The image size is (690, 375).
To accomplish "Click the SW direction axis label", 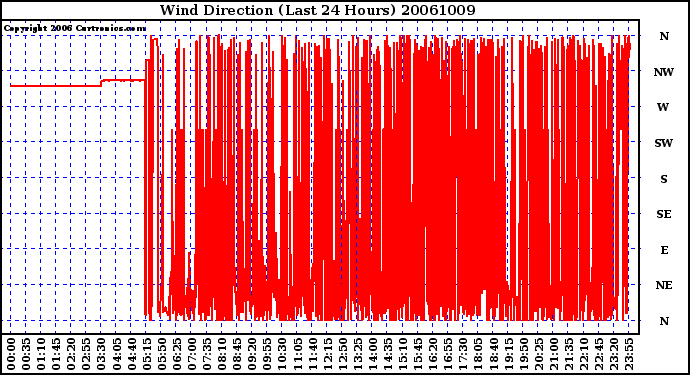I will pyautogui.click(x=664, y=143).
